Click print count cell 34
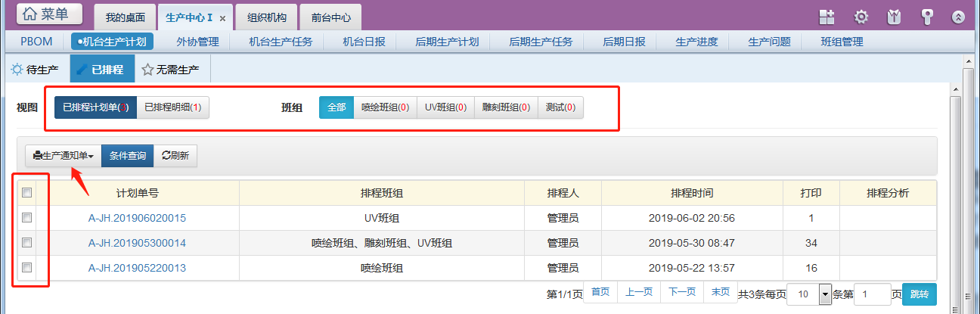The image size is (980, 314). click(x=811, y=243)
